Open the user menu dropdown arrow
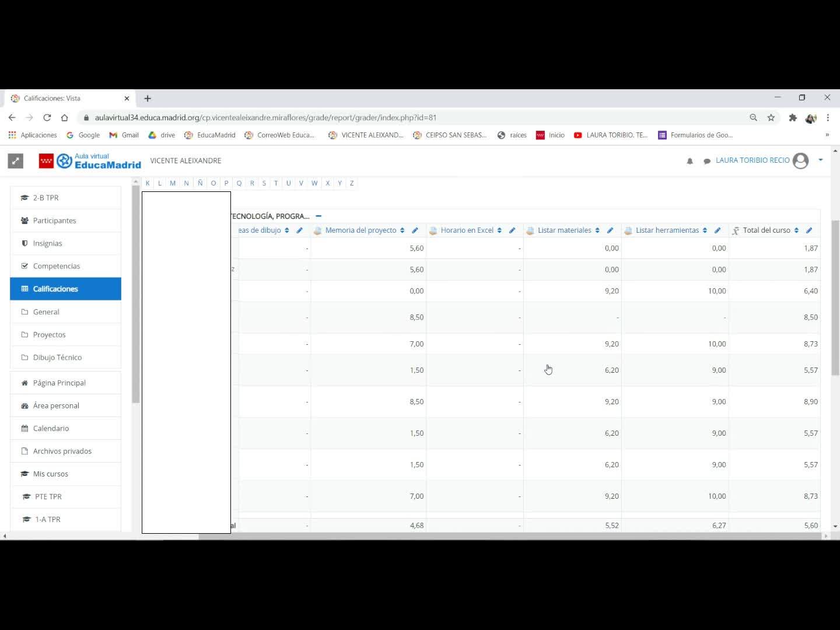This screenshot has height=630, width=840. pos(820,160)
